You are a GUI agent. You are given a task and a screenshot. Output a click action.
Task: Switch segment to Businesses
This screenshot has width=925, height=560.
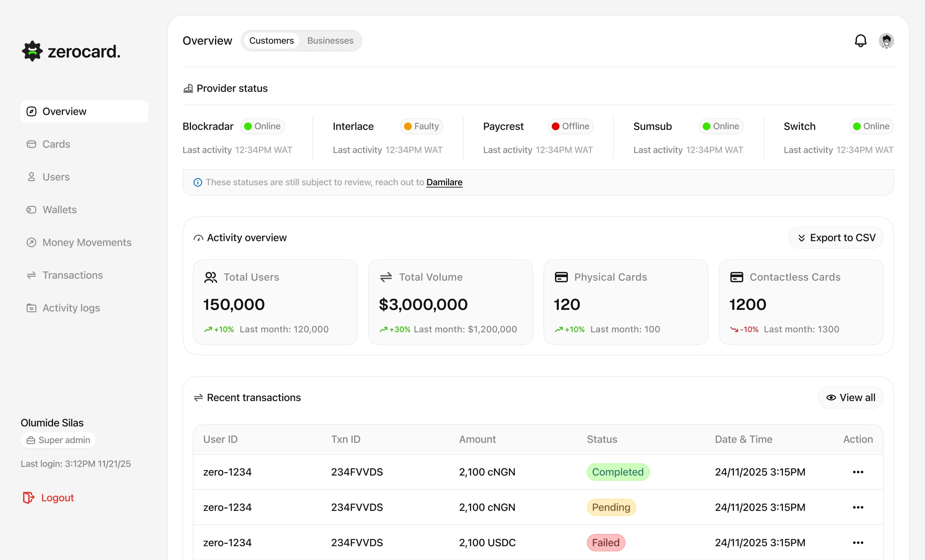pos(330,41)
